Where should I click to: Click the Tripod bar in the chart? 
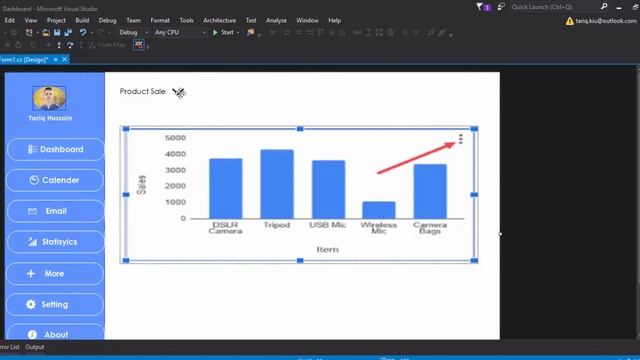(277, 184)
